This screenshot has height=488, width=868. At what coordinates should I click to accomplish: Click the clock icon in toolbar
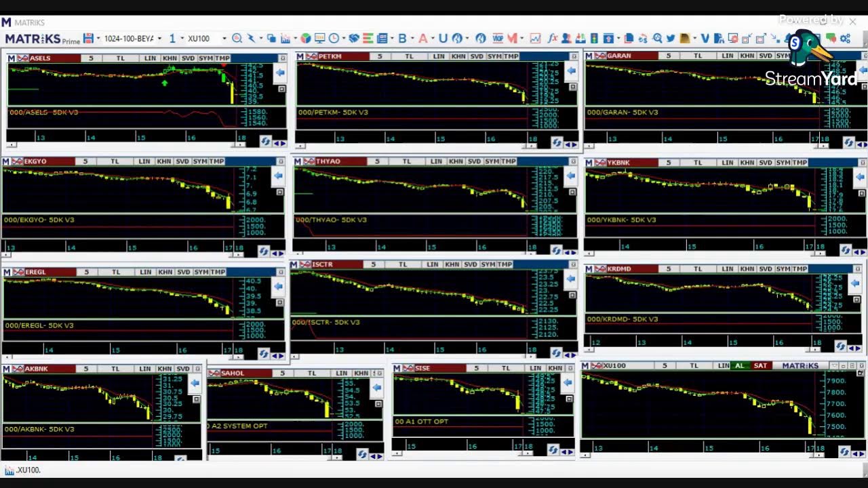334,39
